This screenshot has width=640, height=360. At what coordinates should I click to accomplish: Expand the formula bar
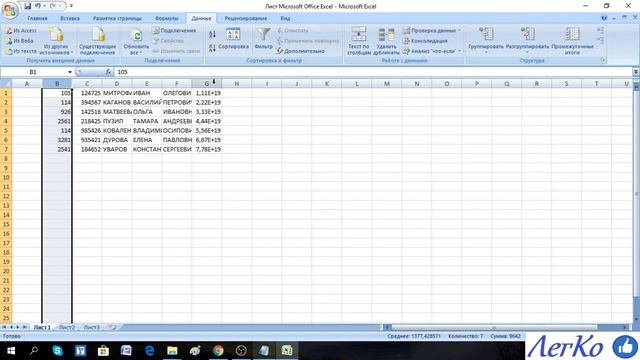[x=636, y=72]
